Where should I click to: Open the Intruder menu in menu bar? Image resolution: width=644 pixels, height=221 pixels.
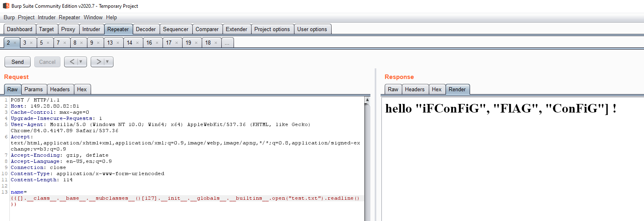47,17
